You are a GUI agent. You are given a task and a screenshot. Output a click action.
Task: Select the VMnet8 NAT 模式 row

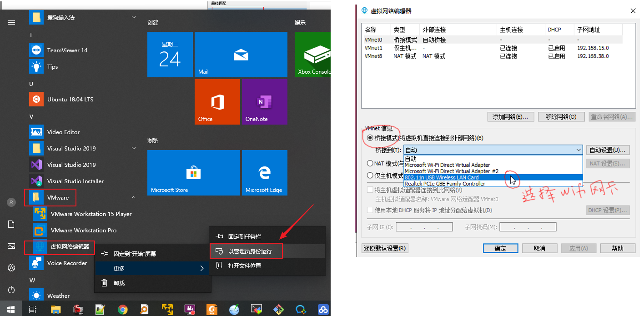[493, 56]
